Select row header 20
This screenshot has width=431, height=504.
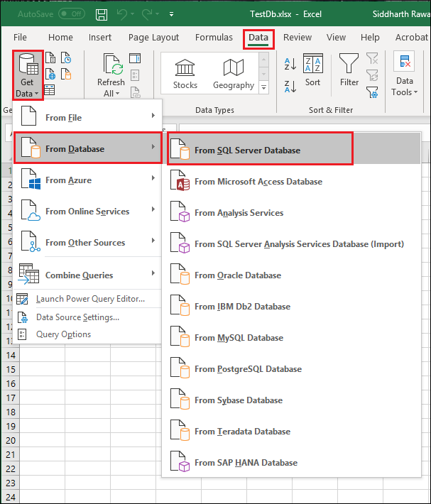(x=11, y=440)
